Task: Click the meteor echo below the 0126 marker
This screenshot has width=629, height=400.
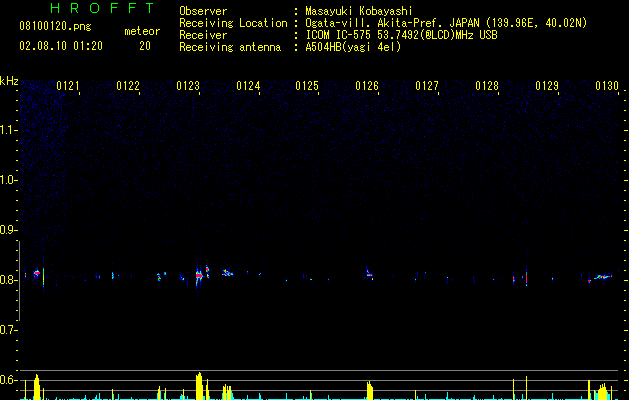Action: point(369,274)
